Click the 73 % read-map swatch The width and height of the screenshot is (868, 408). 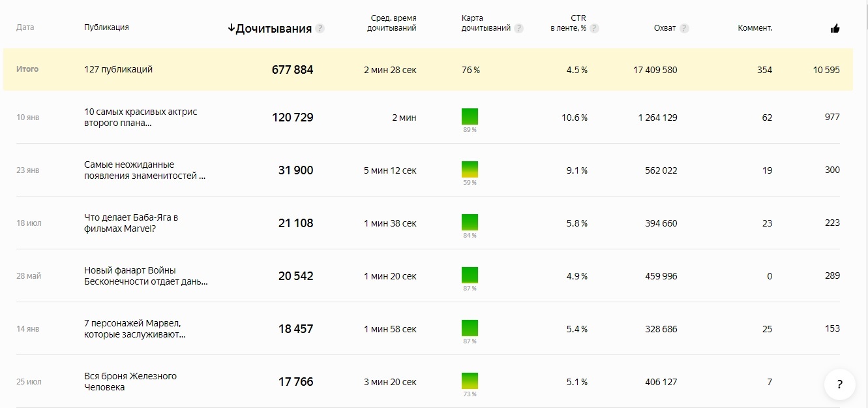point(470,381)
